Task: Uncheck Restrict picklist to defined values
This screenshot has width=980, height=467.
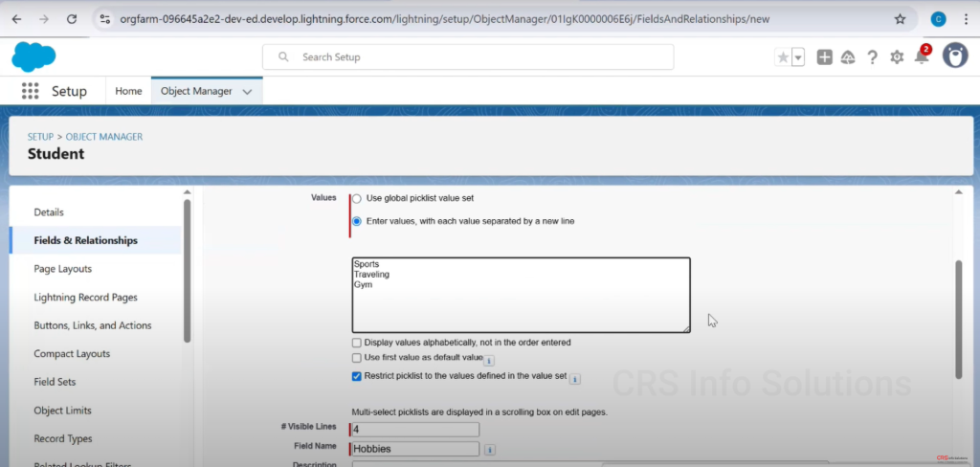Action: tap(357, 376)
